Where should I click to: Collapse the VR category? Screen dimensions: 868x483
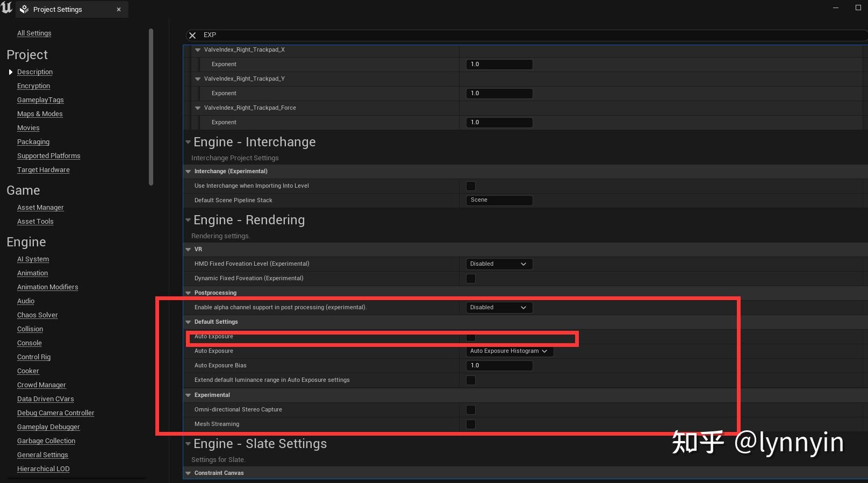click(x=188, y=249)
